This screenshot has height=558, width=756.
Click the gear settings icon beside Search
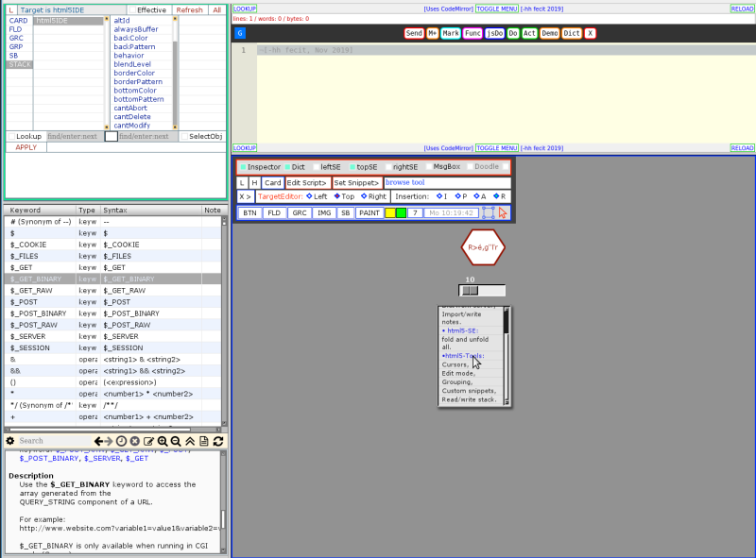click(10, 441)
